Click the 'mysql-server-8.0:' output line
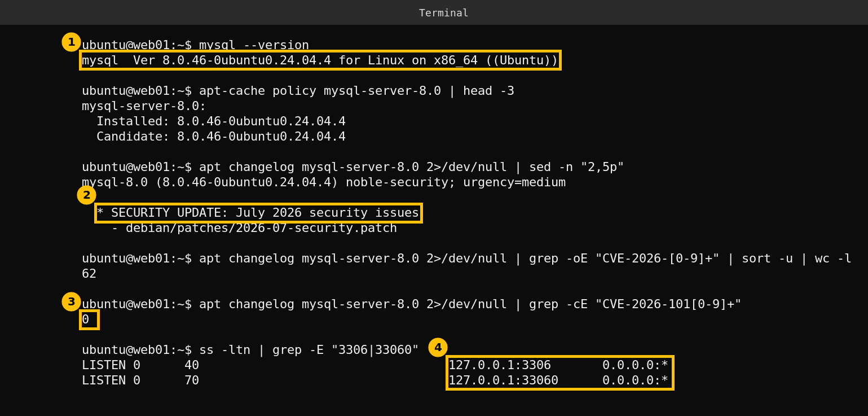The width and height of the screenshot is (868, 416). click(x=144, y=106)
